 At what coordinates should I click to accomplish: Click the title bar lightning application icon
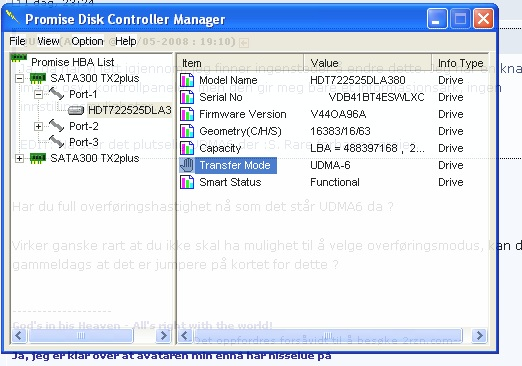[x=13, y=17]
